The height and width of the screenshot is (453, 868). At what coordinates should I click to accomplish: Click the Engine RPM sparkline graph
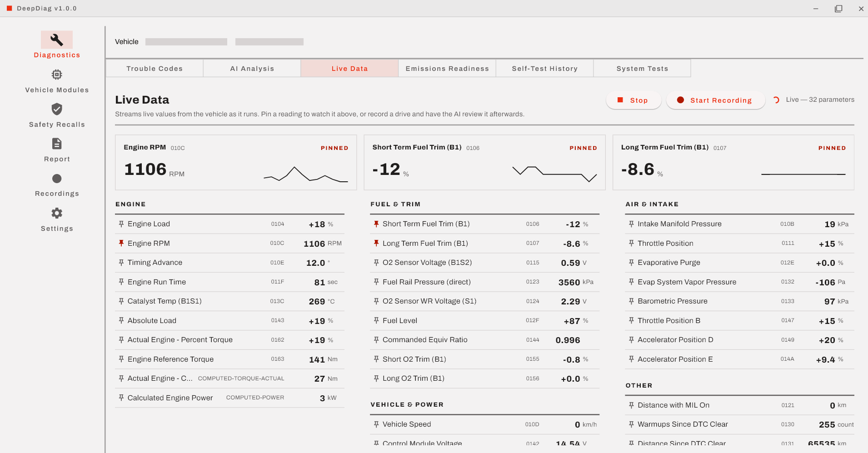click(x=306, y=174)
